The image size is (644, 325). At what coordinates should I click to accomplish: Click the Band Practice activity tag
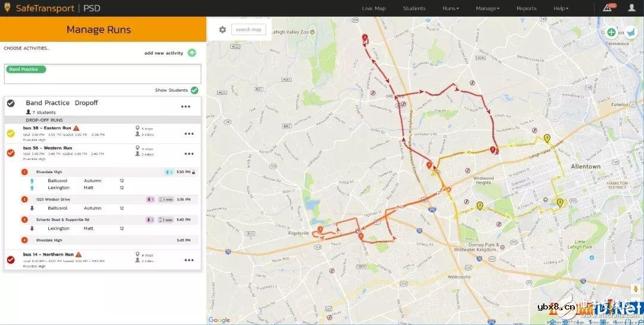point(26,70)
